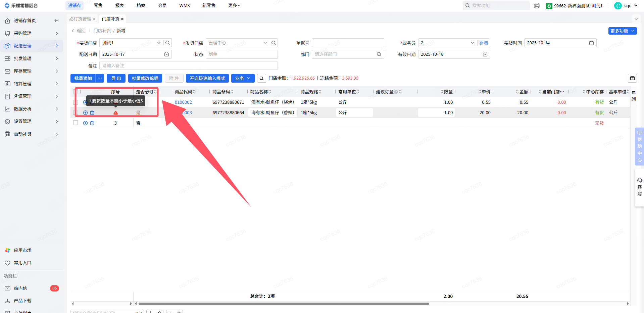Viewport: 644px width, 313px height.
Task: Open the cqc user account dropdown
Action: point(626,6)
